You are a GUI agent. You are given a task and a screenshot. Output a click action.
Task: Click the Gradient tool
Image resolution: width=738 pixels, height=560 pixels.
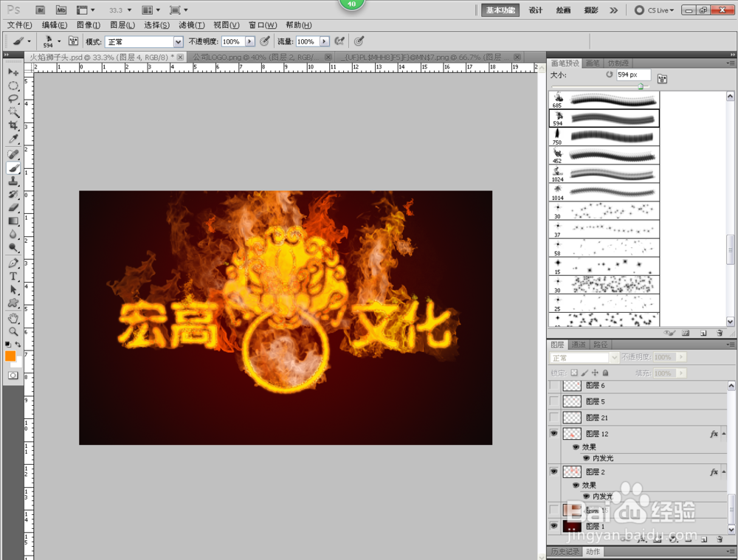(13, 219)
